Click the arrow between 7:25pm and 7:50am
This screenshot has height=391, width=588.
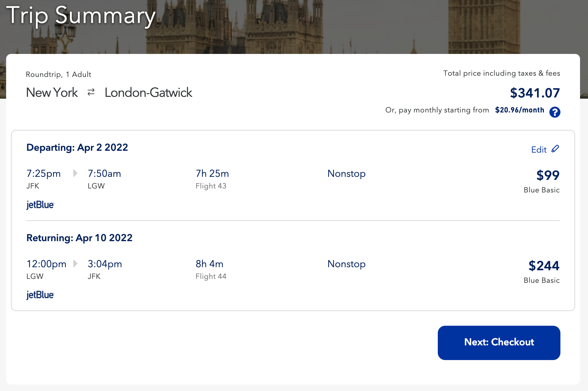pyautogui.click(x=75, y=173)
